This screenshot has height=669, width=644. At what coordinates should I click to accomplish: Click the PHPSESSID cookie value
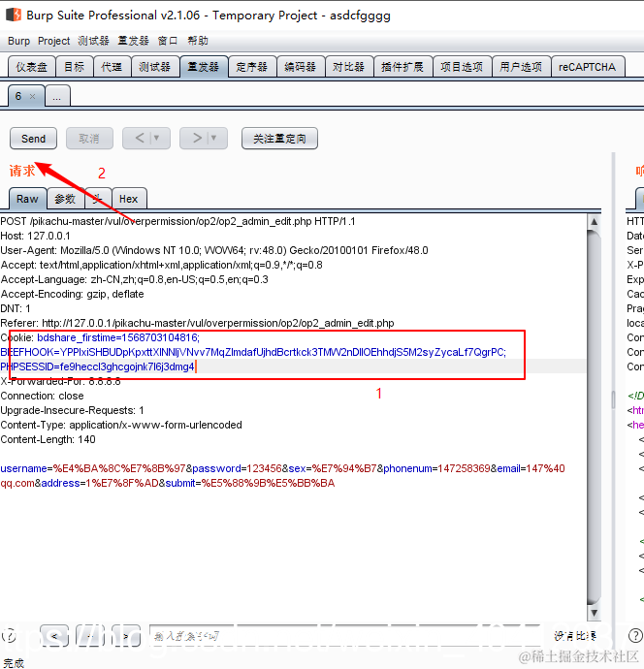(97, 366)
